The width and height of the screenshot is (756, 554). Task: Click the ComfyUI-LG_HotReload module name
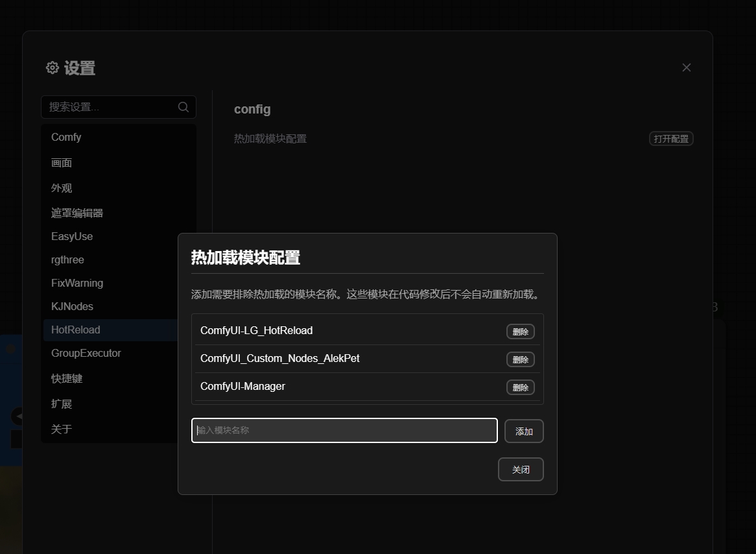(257, 331)
